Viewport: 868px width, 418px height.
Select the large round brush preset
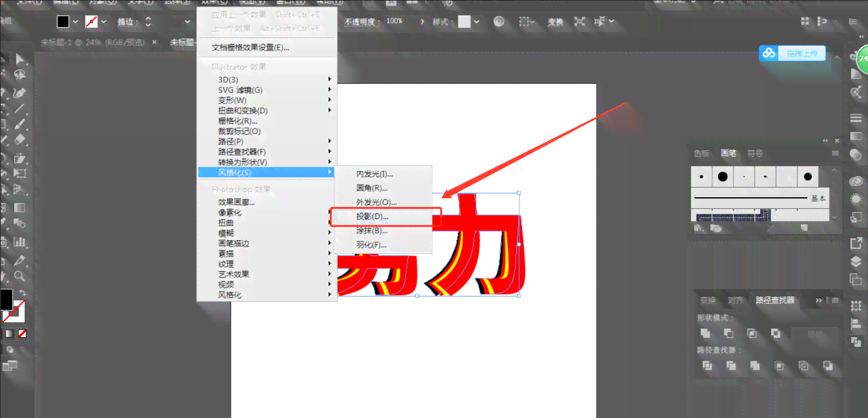click(723, 177)
